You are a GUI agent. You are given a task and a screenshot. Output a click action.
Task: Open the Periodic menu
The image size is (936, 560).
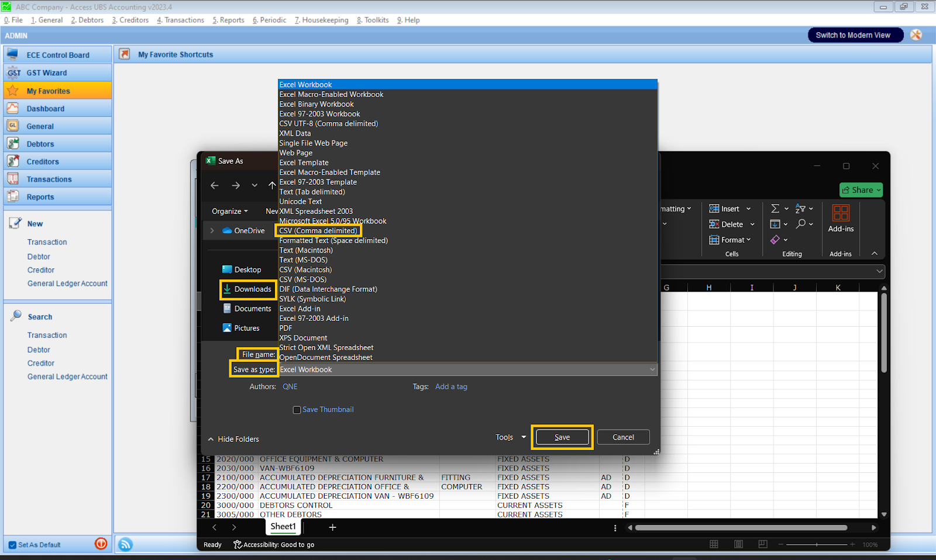point(269,20)
